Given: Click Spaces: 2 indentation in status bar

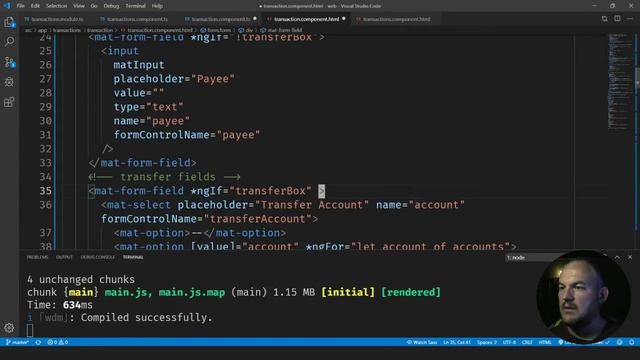Looking at the screenshot, I should (487, 342).
